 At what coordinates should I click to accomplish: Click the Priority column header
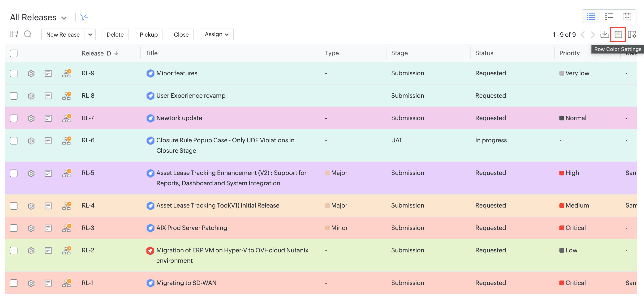569,53
